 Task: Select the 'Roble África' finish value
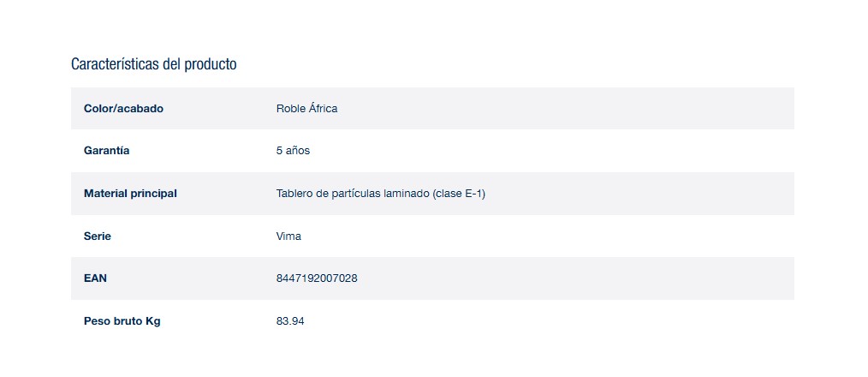pyautogui.click(x=306, y=109)
